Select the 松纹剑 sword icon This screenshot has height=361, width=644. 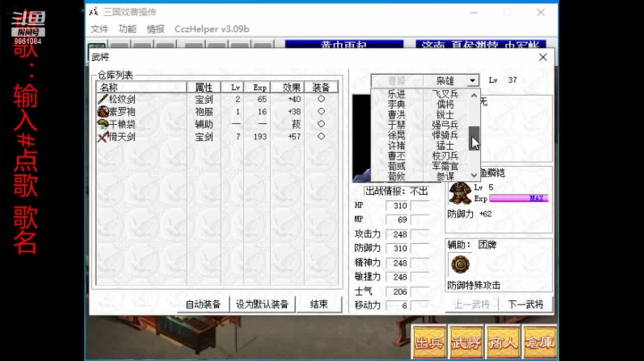(103, 99)
